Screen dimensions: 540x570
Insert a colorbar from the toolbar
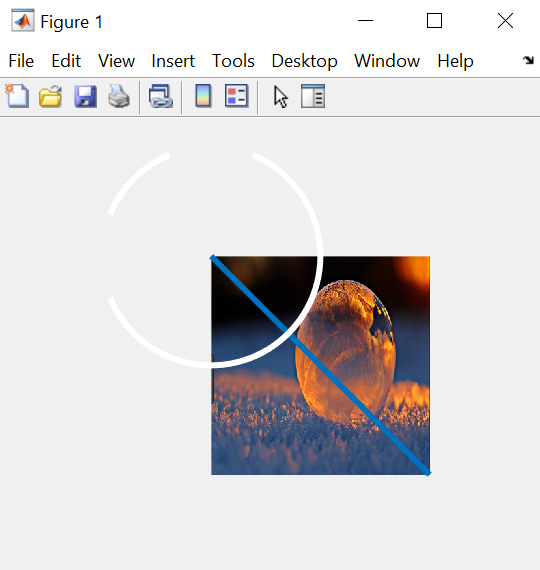point(203,96)
